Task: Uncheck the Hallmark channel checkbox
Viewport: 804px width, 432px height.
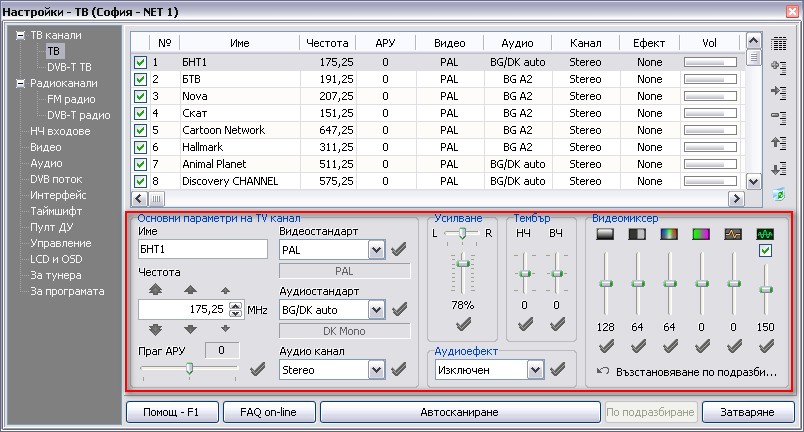Action: pyautogui.click(x=140, y=148)
